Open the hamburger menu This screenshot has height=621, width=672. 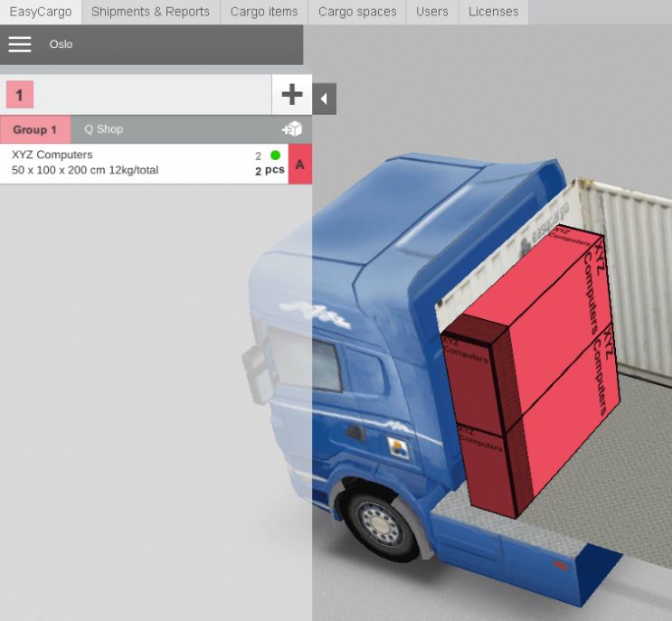click(x=20, y=44)
